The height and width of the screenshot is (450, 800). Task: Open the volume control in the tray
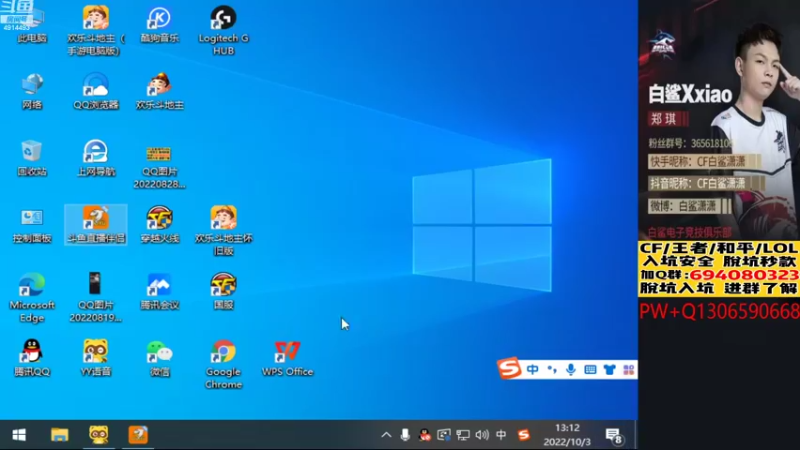coord(482,435)
